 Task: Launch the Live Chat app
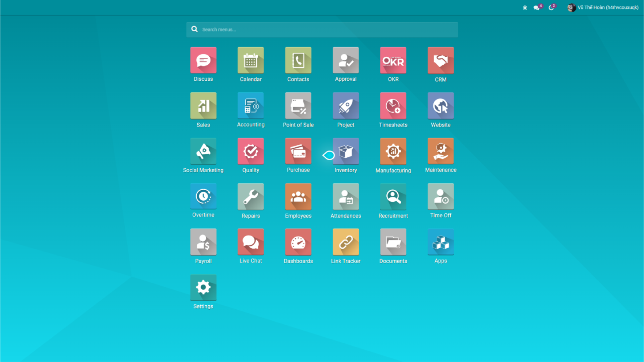(x=251, y=242)
